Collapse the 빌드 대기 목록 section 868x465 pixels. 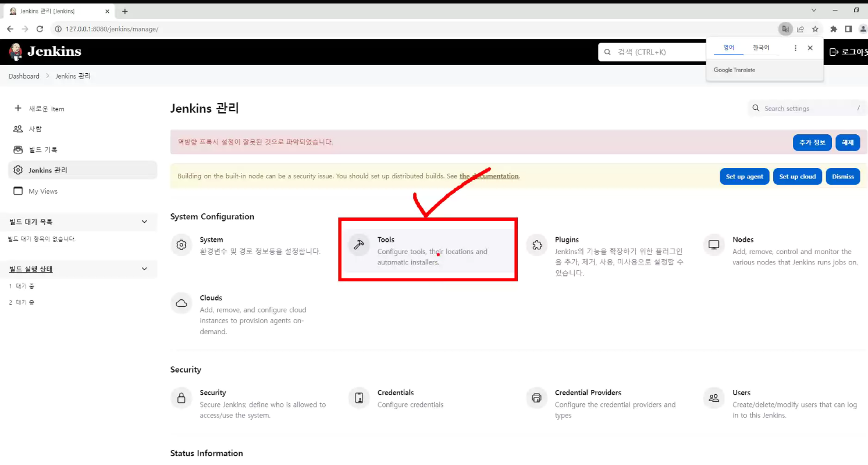[145, 221]
